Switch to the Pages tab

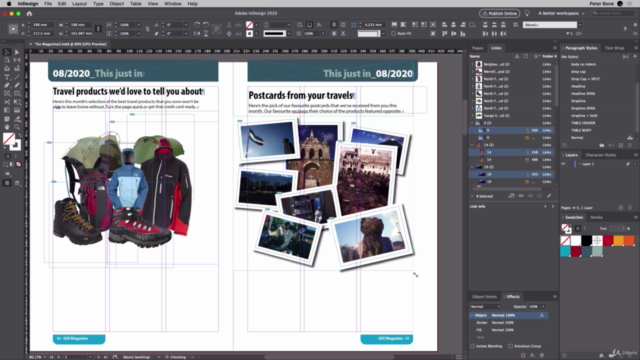click(x=477, y=48)
